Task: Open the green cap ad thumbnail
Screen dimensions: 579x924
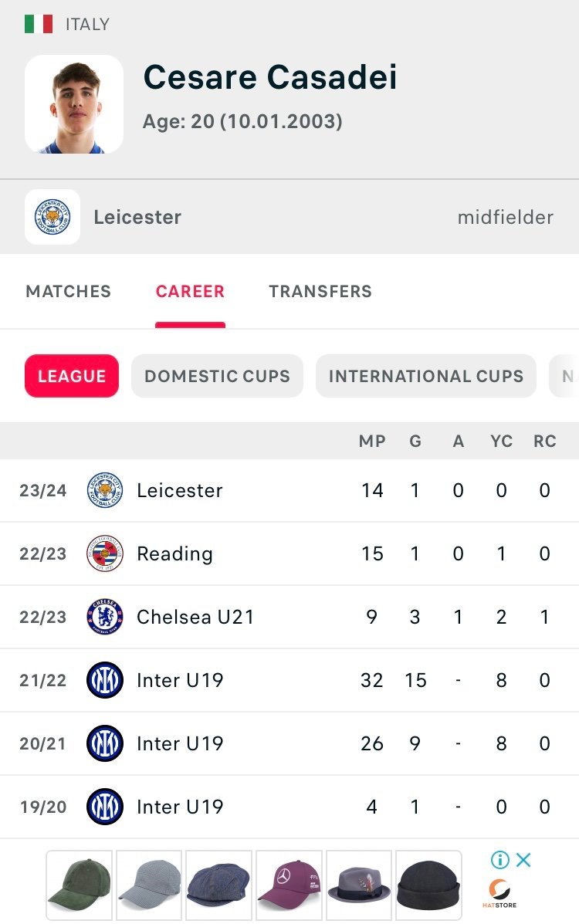Action: click(x=79, y=885)
